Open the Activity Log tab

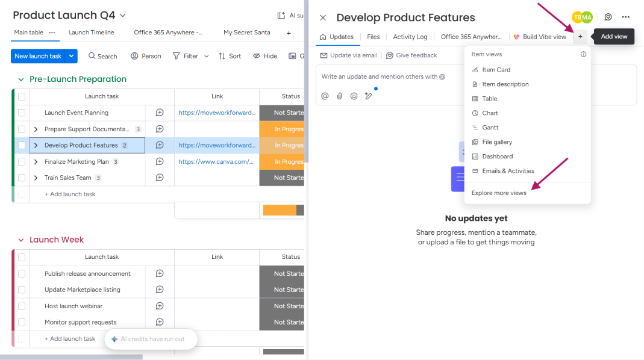(410, 37)
